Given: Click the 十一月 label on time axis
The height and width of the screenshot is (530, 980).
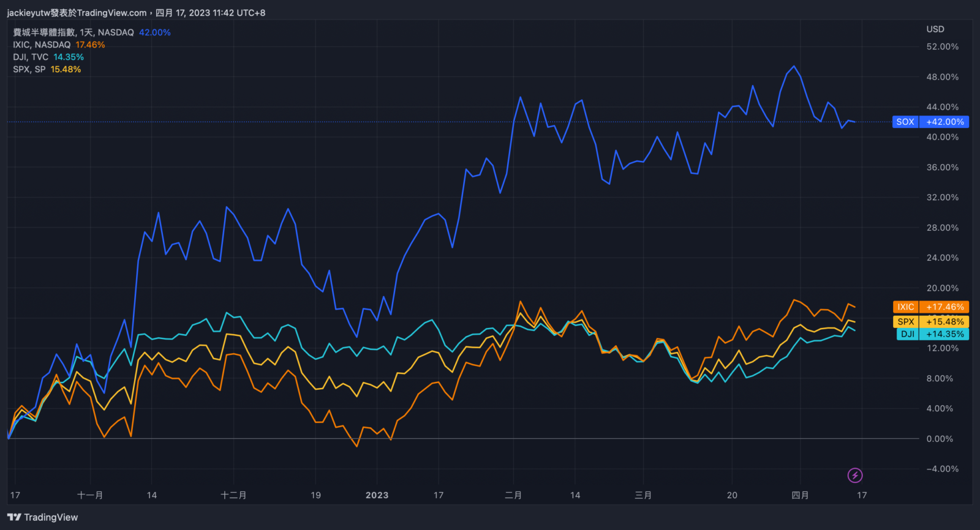Looking at the screenshot, I should pos(90,495).
